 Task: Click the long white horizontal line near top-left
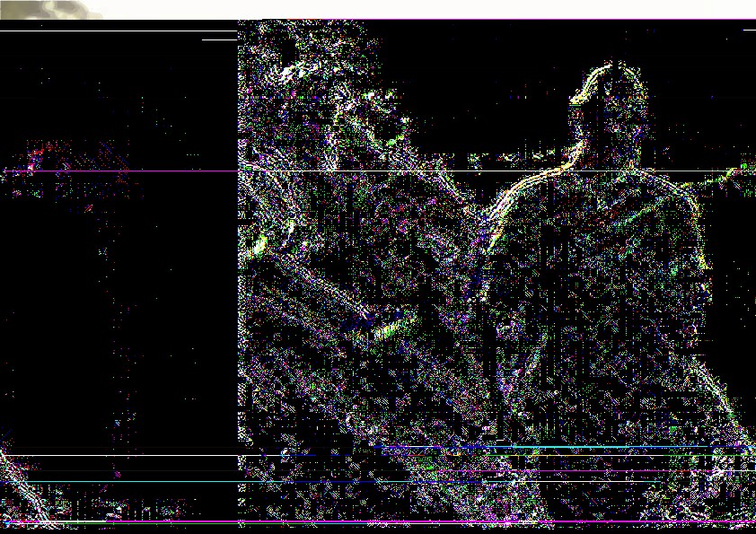click(119, 31)
